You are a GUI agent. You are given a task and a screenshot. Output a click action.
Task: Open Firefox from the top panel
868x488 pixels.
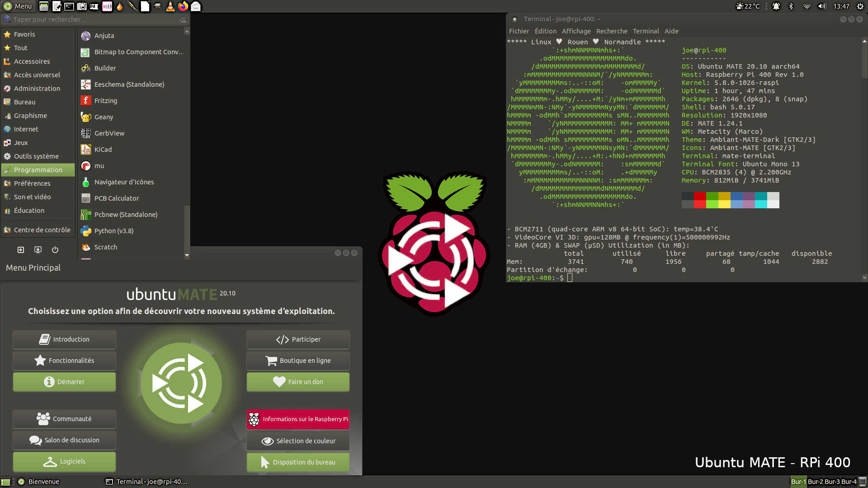183,6
